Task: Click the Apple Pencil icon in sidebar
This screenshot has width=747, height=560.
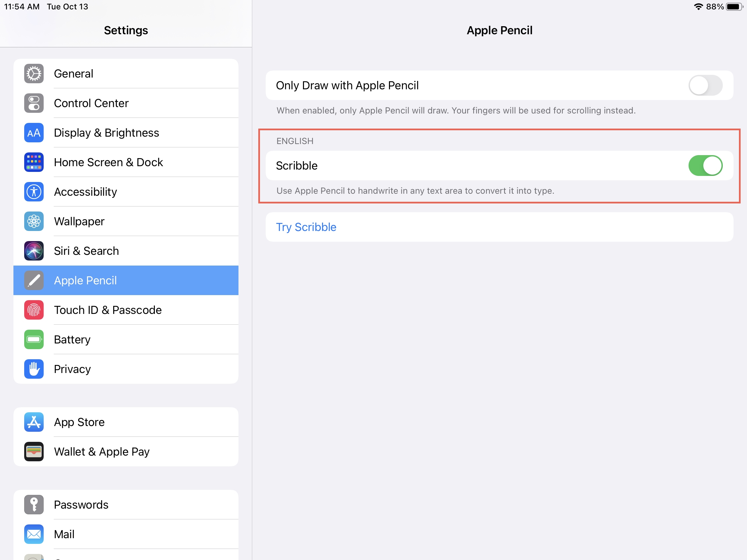Action: pyautogui.click(x=34, y=281)
